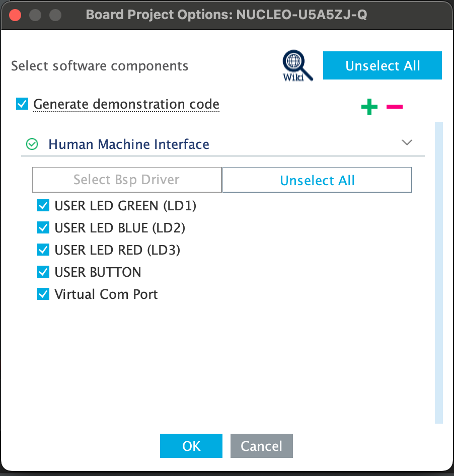
Task: Toggle the USER BUTTON checkbox
Action: [43, 272]
